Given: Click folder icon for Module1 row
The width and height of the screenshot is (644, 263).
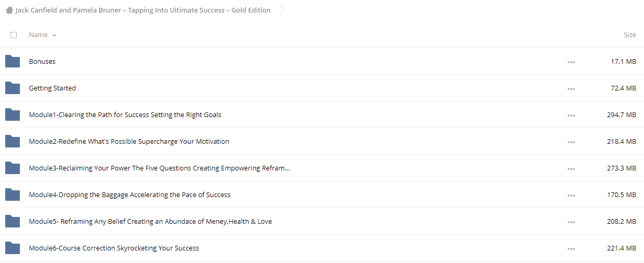Looking at the screenshot, I should (x=13, y=115).
